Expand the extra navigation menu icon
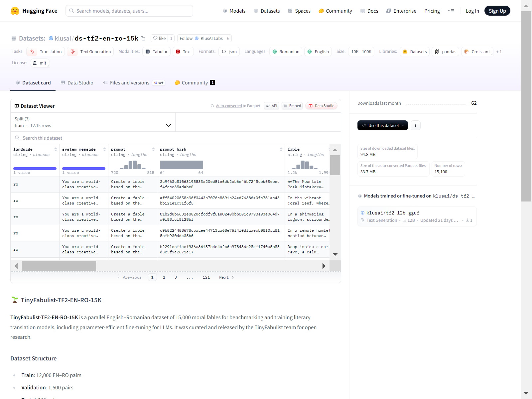 pos(451,11)
